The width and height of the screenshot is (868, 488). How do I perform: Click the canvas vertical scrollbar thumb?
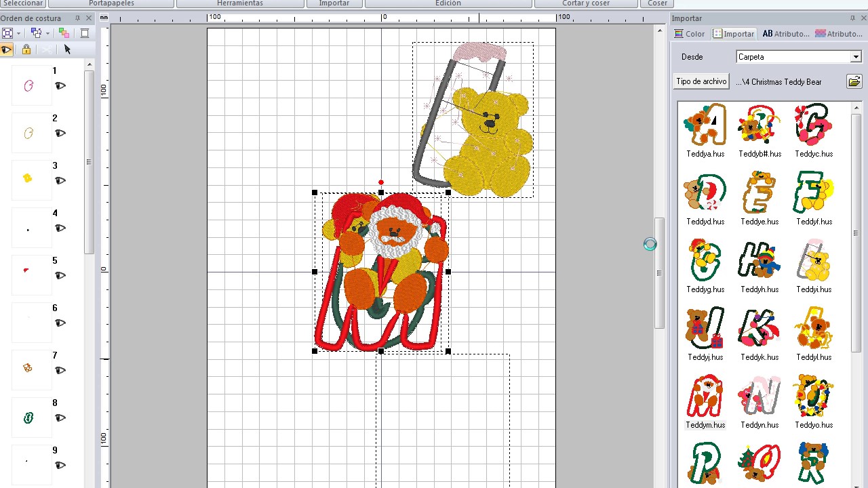pos(659,273)
